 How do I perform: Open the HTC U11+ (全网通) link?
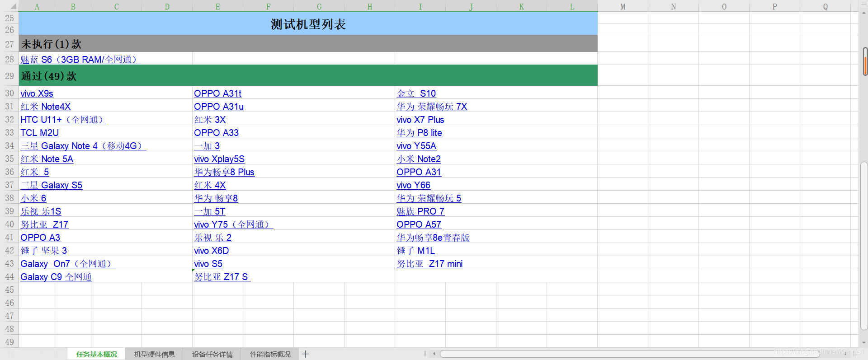point(64,120)
